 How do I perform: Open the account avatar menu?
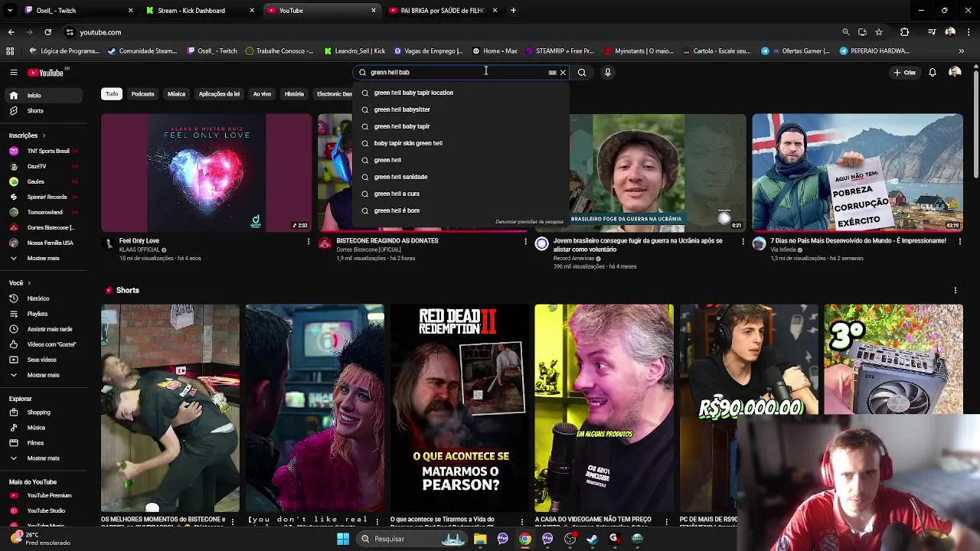[x=955, y=73]
